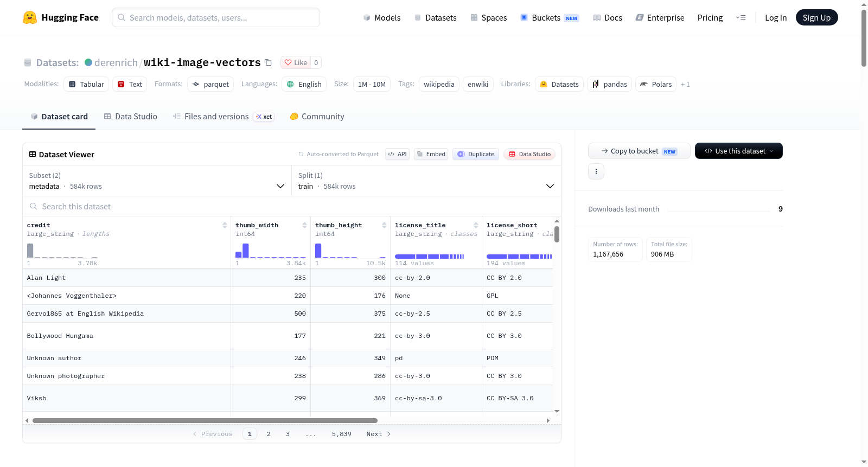Switch to the Dataset card tab
868x467 pixels.
pyautogui.click(x=59, y=117)
